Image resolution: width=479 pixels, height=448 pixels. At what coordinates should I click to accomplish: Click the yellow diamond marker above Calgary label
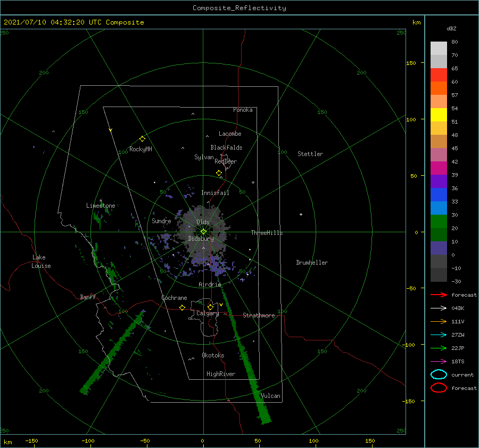point(210,307)
